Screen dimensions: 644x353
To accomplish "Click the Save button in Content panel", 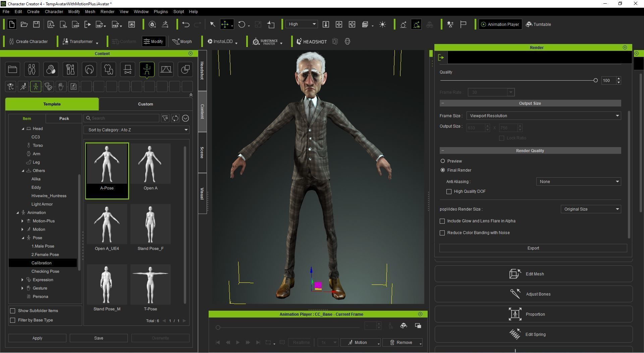I will 99,338.
